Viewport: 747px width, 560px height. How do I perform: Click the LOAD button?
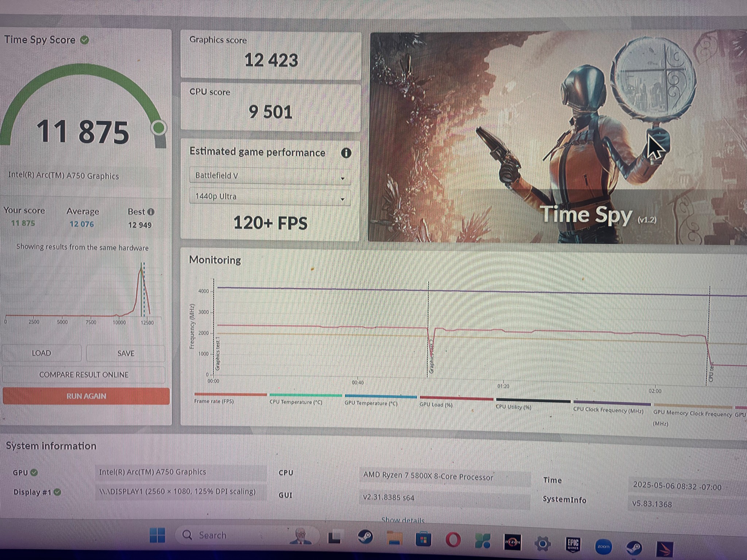(x=42, y=353)
